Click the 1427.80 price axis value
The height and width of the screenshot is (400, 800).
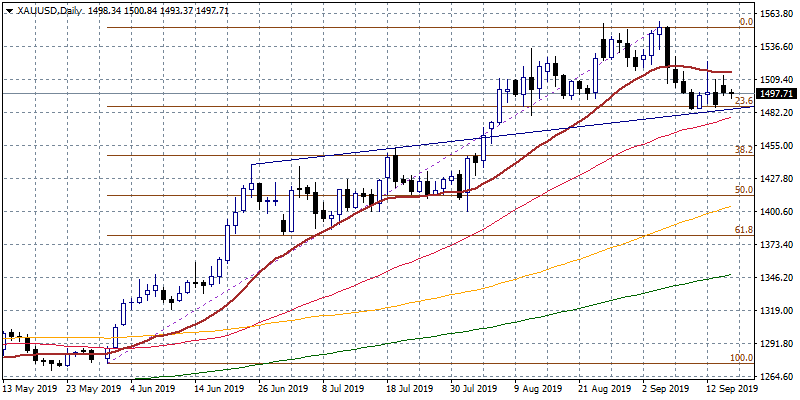point(777,179)
